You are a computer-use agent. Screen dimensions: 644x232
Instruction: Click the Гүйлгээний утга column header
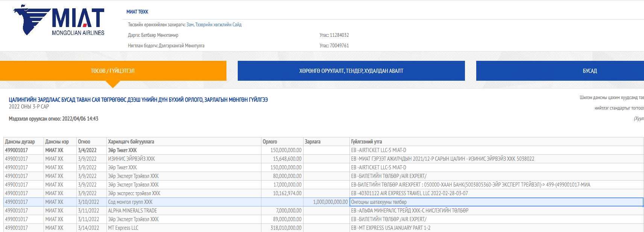(x=366, y=142)
